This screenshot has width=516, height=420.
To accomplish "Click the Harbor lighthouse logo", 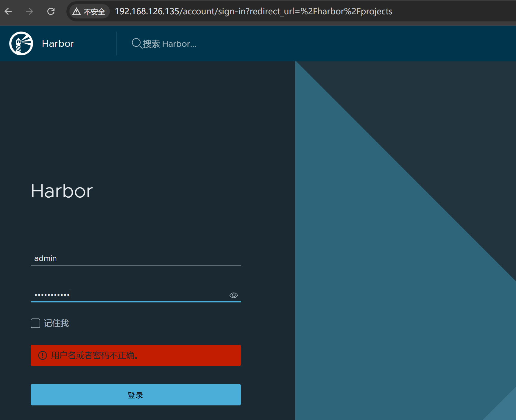I will (21, 43).
